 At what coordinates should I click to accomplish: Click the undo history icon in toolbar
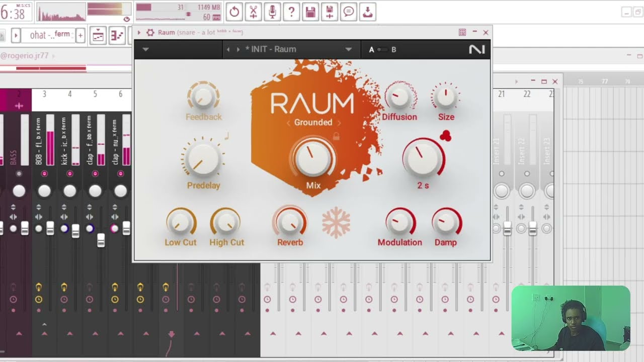click(234, 12)
